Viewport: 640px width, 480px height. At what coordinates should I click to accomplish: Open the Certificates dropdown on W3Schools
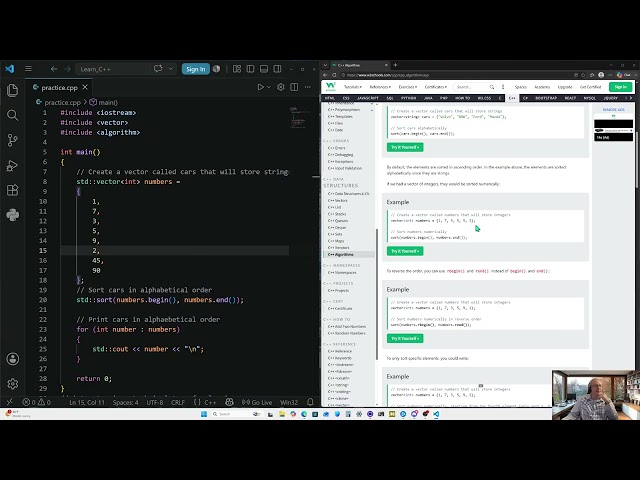436,87
